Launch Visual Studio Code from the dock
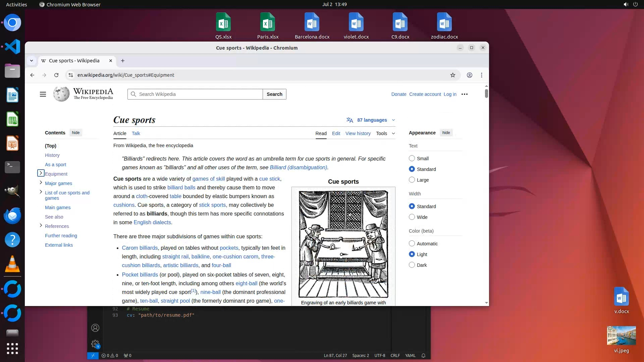The image size is (644, 362). [x=12, y=47]
